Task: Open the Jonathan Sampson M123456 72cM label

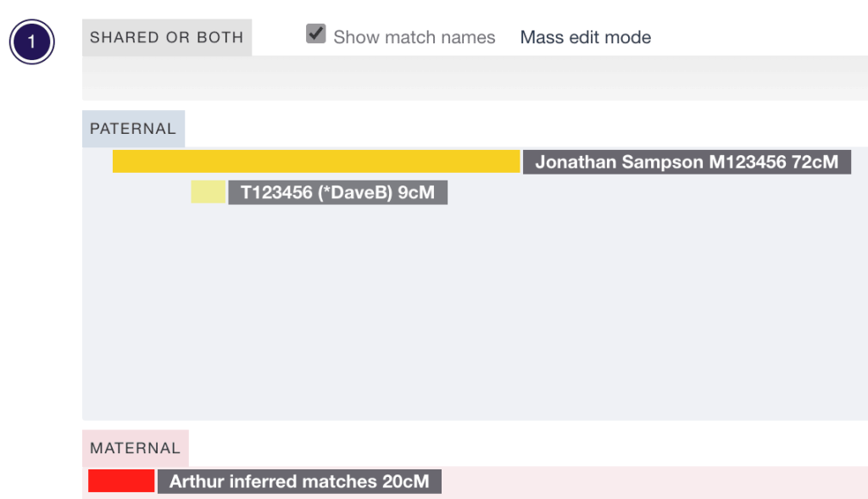Action: 687,162
